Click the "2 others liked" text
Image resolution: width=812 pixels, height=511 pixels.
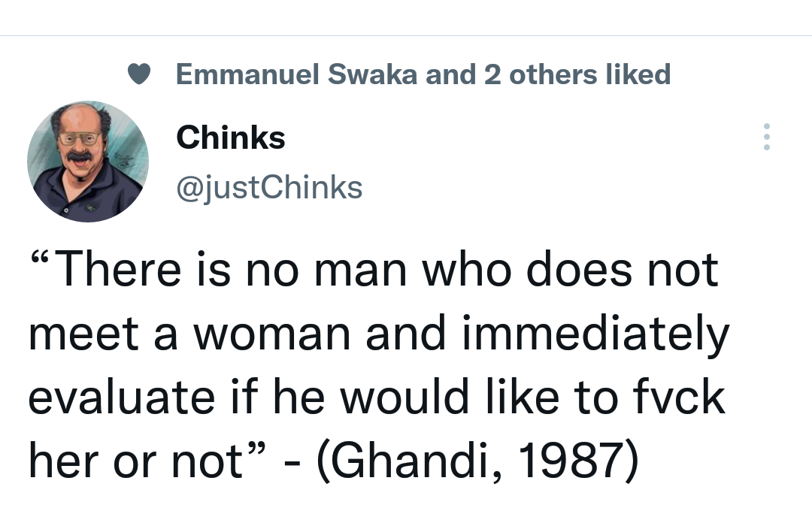point(577,74)
